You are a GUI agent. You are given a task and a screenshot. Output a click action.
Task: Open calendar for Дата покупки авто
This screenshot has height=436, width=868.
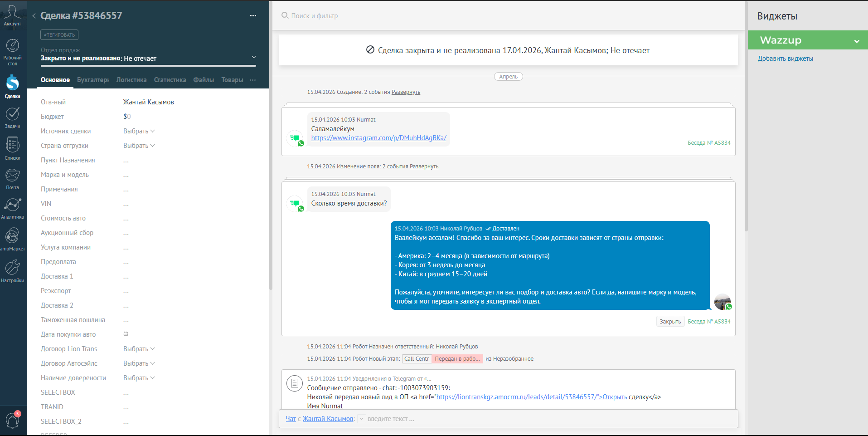tap(126, 334)
